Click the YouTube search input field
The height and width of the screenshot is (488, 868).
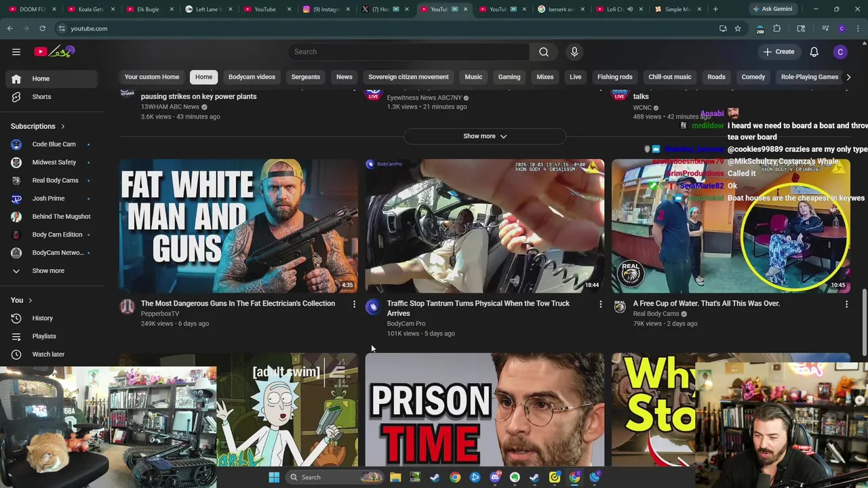point(408,52)
